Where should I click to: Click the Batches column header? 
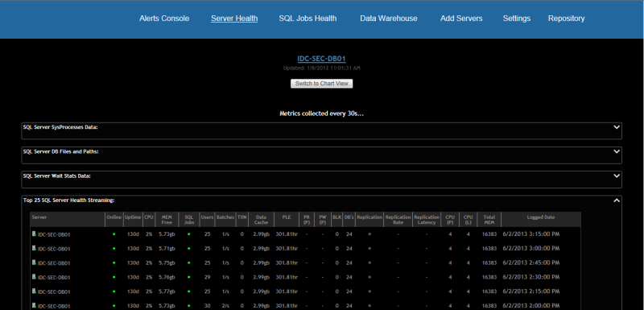(x=225, y=219)
